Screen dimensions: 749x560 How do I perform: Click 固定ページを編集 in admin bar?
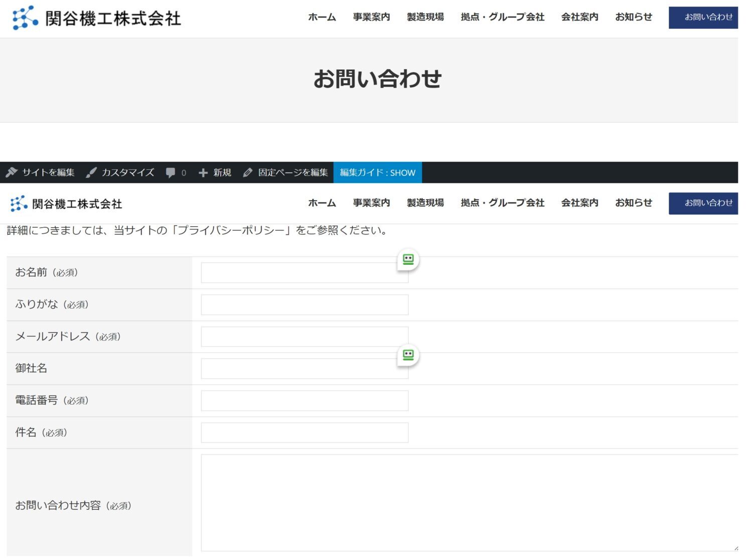click(x=285, y=172)
